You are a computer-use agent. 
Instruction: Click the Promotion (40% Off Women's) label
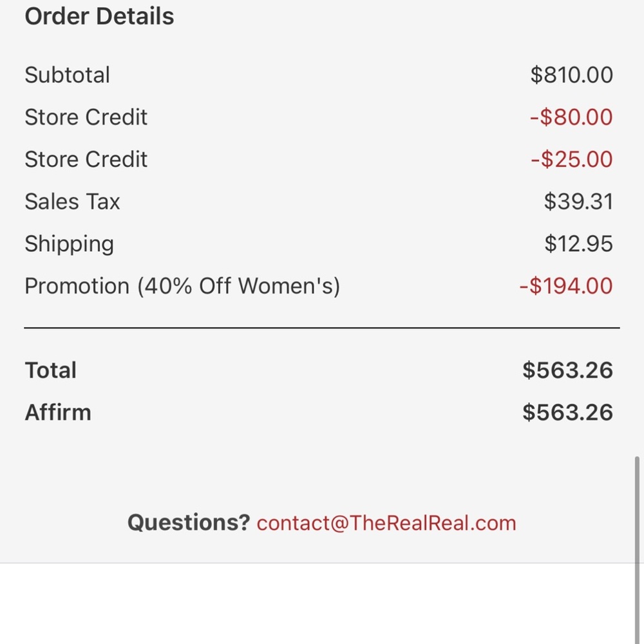(182, 286)
